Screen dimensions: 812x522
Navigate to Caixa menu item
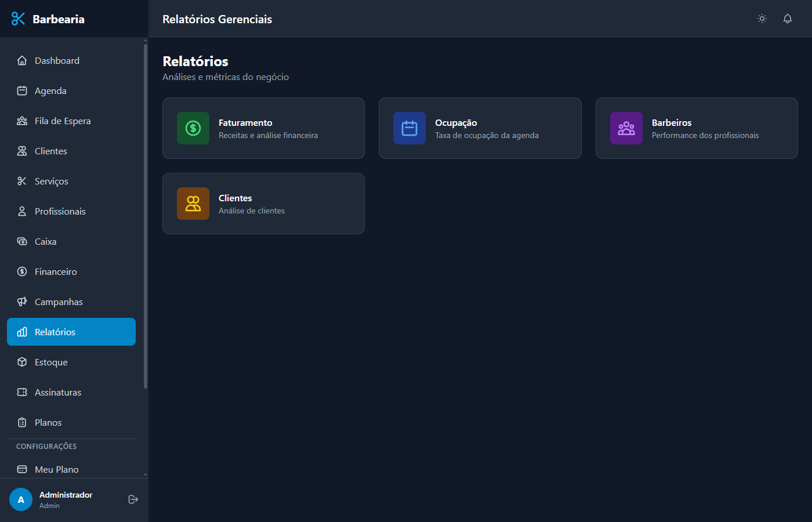pos(45,241)
